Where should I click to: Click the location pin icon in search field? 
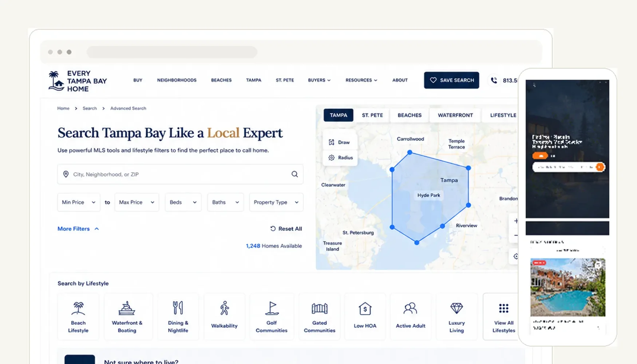(66, 174)
